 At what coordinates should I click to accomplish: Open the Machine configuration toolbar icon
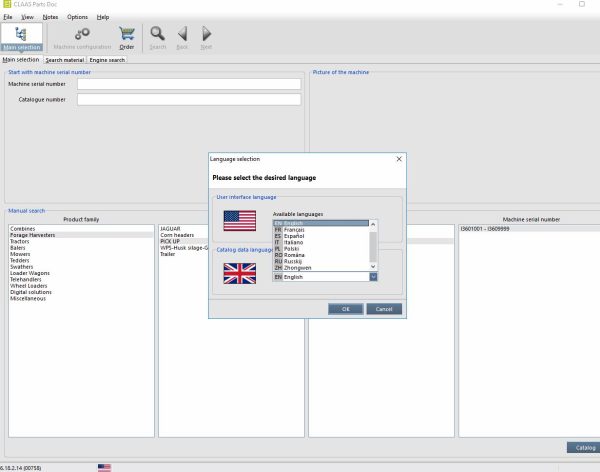82,38
